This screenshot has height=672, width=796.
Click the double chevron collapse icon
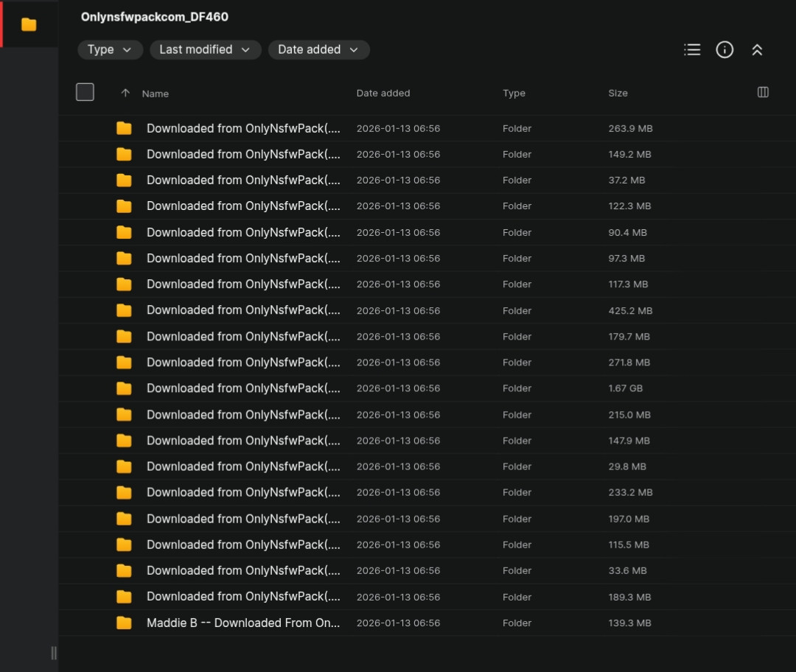pos(757,49)
